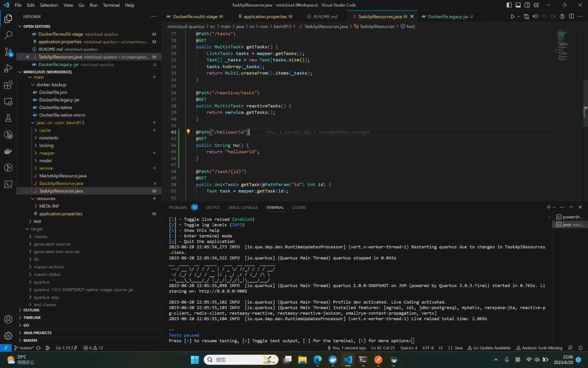Click Windows Start button on taskbar

pos(195,360)
